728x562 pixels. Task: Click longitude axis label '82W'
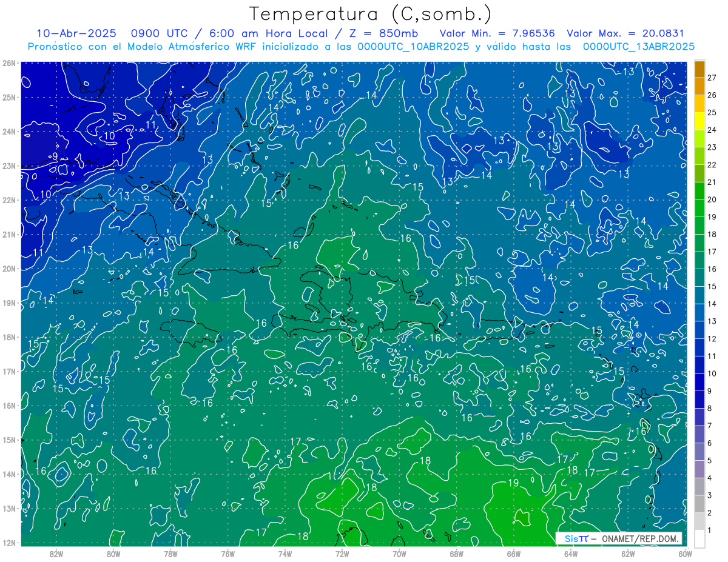pos(56,554)
